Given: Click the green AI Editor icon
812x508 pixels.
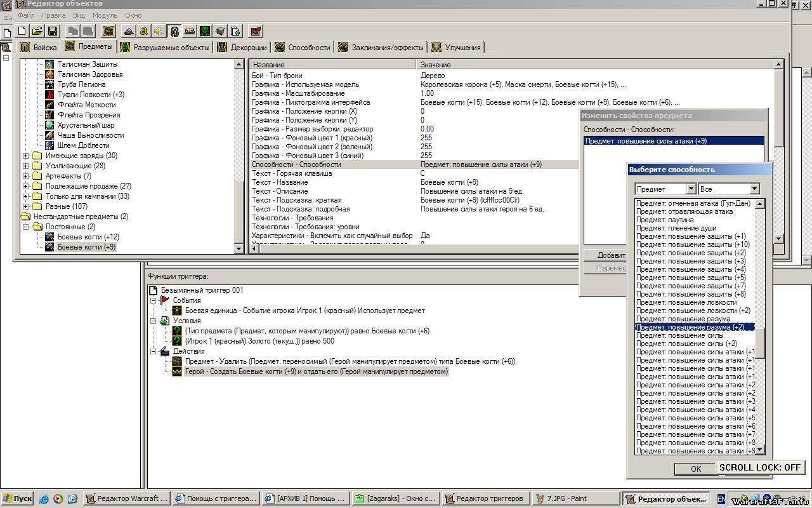Looking at the screenshot, I should [x=205, y=31].
